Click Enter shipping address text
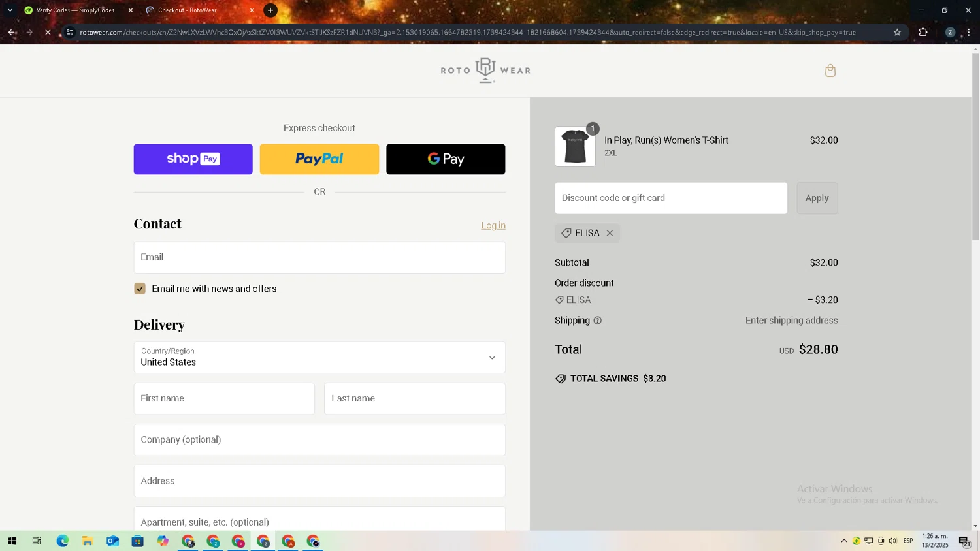This screenshot has height=551, width=980. pyautogui.click(x=791, y=321)
